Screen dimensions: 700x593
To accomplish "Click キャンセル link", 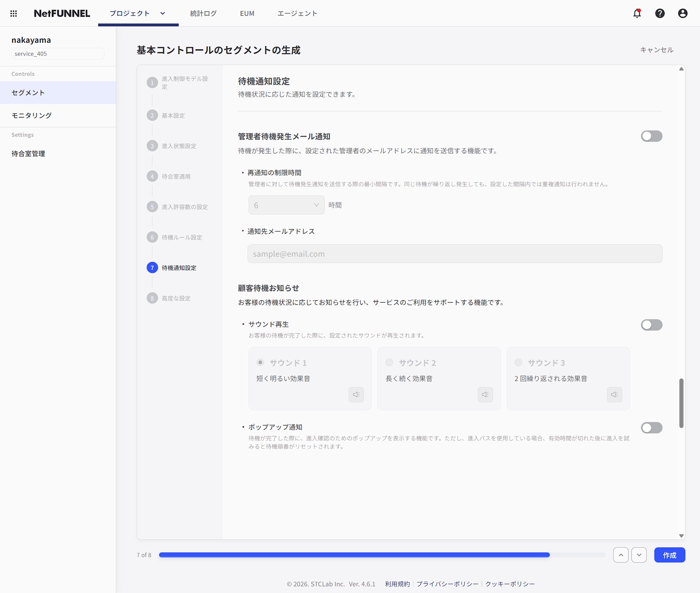I will click(656, 50).
